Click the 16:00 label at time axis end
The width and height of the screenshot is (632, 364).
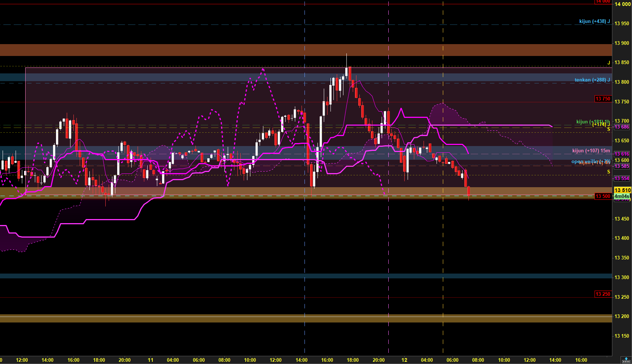point(581,360)
